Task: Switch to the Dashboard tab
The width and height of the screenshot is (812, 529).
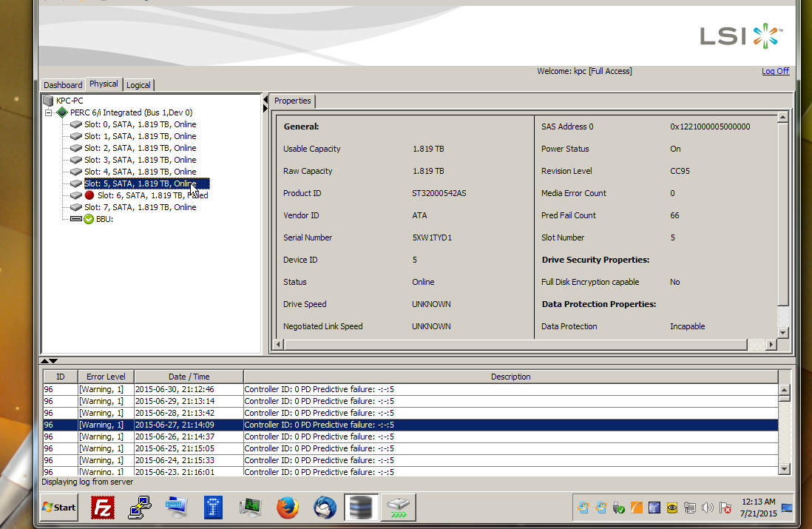Action: pyautogui.click(x=63, y=85)
